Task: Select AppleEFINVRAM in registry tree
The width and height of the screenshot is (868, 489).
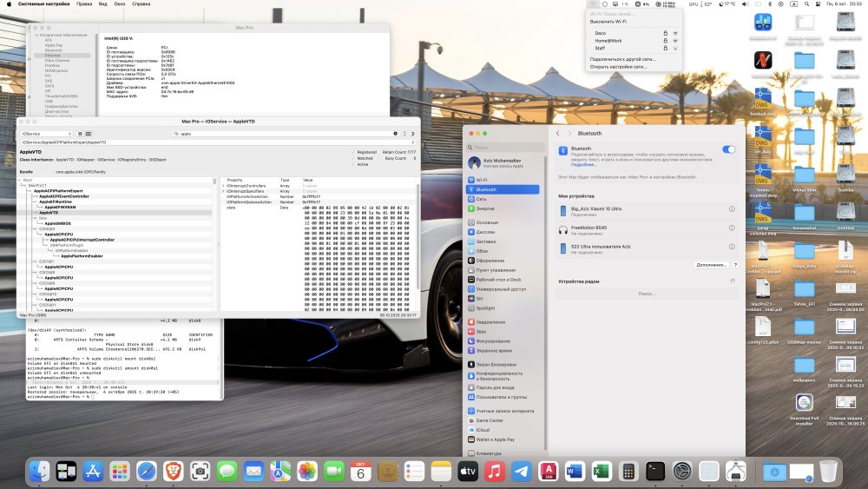Action: coord(60,208)
